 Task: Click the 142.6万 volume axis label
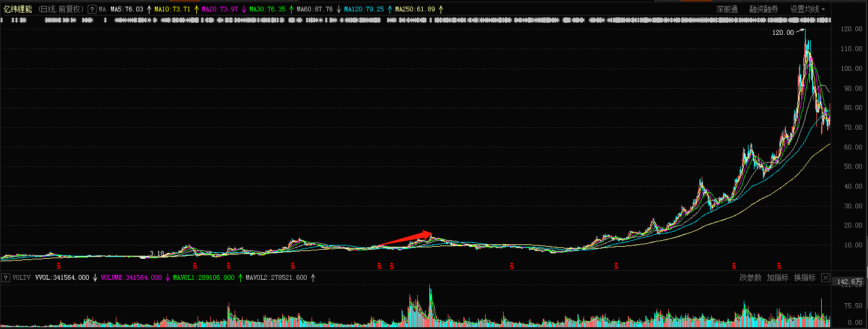click(849, 282)
